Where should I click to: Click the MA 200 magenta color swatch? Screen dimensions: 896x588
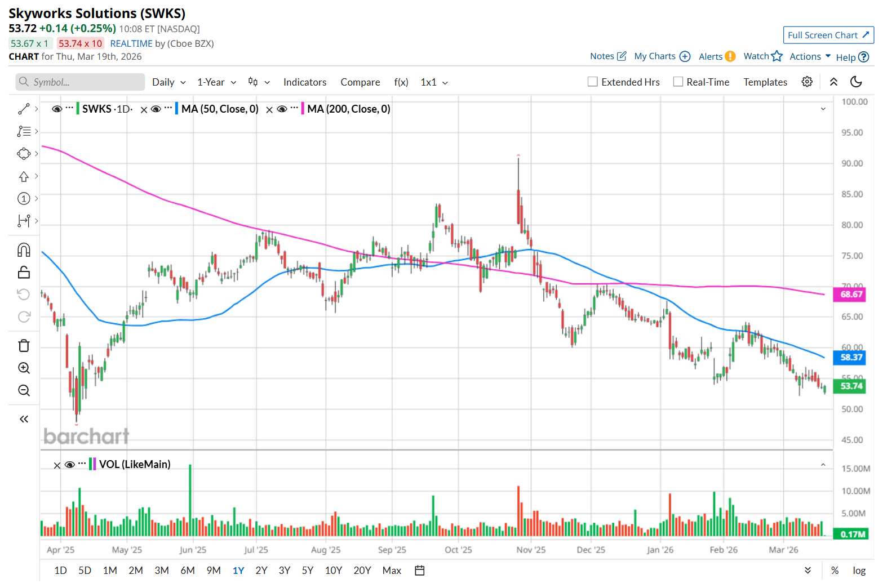point(303,109)
